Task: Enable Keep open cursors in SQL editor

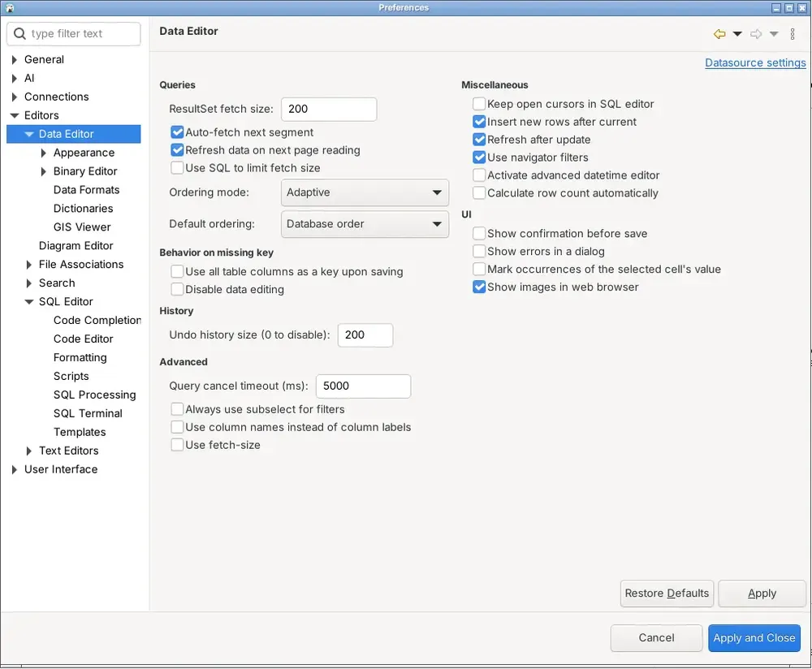Action: 479,104
